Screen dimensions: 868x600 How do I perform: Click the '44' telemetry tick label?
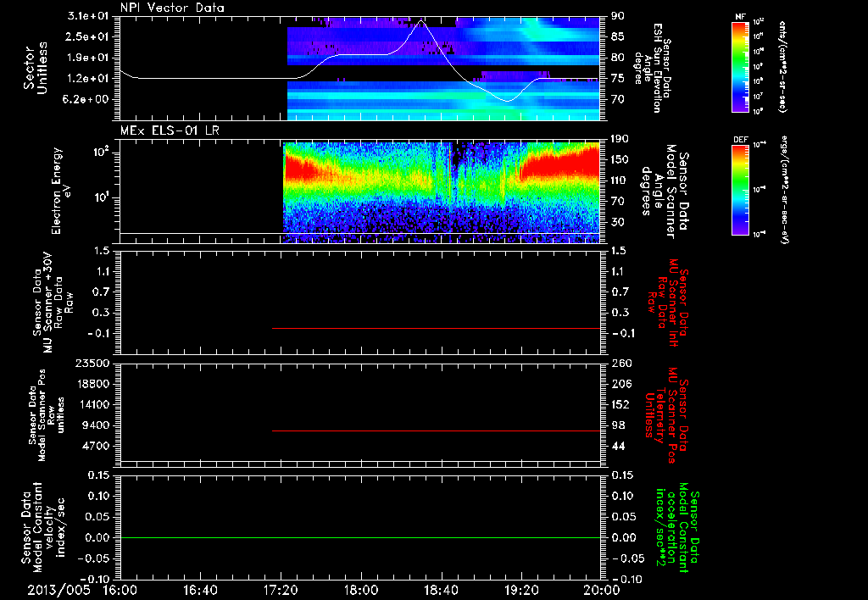[618, 446]
